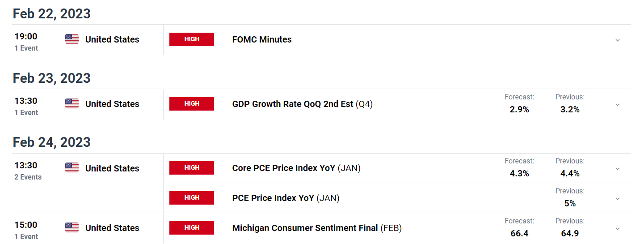Click the US flag beside FOMC Minutes
The width and height of the screenshot is (644, 244).
pyautogui.click(x=72, y=39)
